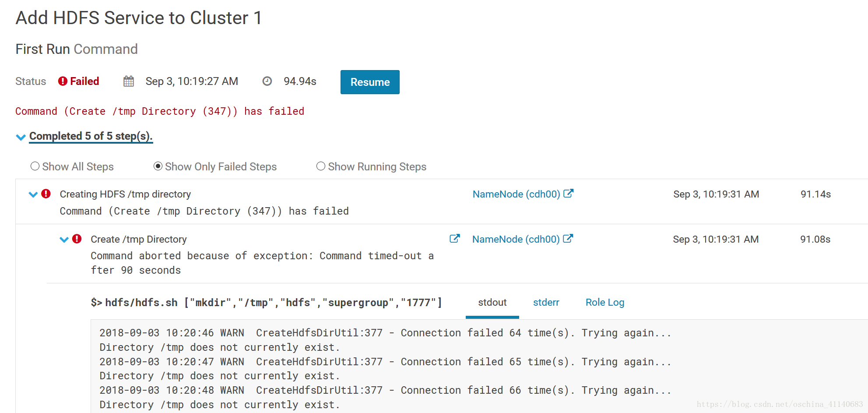The width and height of the screenshot is (868, 413).
Task: Click the error icon on Create /tmp Directory step
Action: click(77, 239)
